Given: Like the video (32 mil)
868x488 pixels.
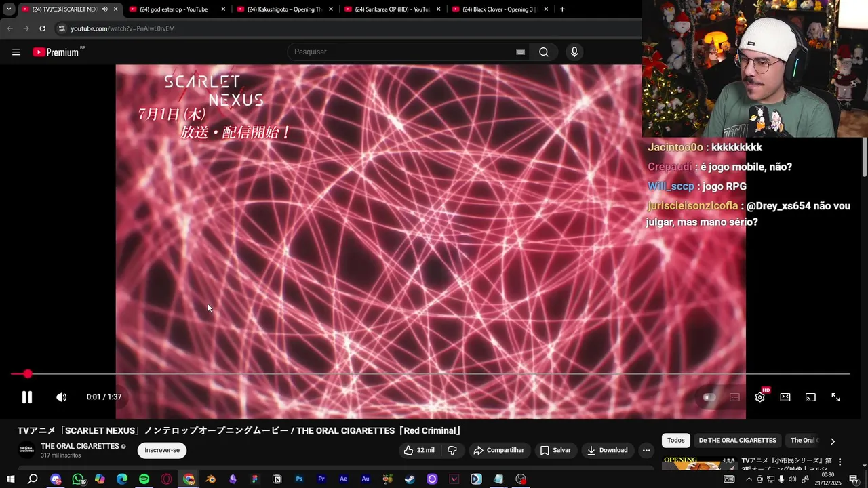Looking at the screenshot, I should (x=418, y=450).
